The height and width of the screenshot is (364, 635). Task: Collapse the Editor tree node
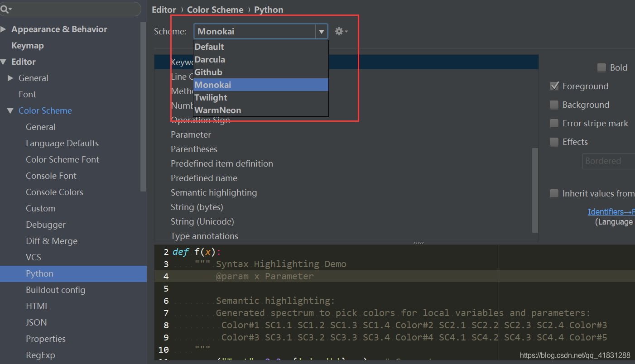pos(4,62)
